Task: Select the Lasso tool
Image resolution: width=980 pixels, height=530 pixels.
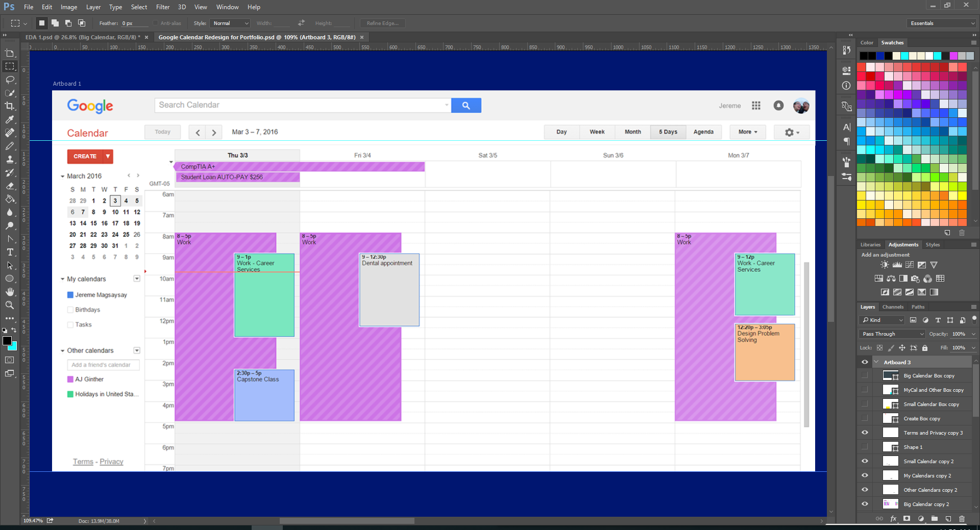Action: pos(10,80)
